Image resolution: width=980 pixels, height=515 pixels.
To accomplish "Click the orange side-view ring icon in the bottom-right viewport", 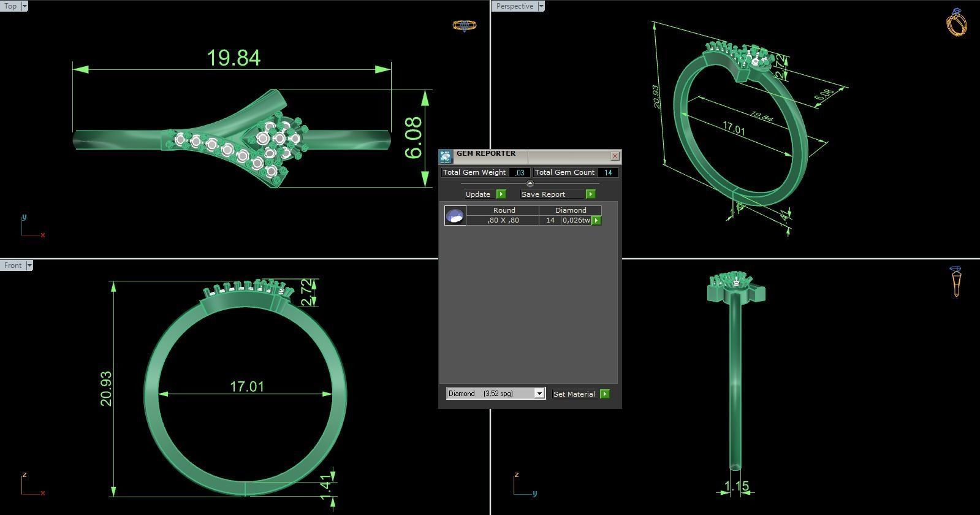I will click(956, 282).
